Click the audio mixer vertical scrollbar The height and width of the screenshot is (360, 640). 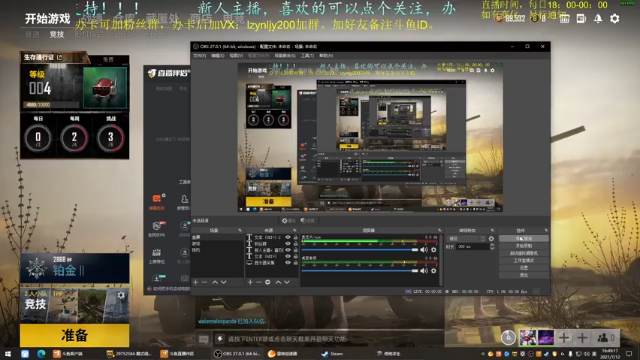pyautogui.click(x=440, y=259)
